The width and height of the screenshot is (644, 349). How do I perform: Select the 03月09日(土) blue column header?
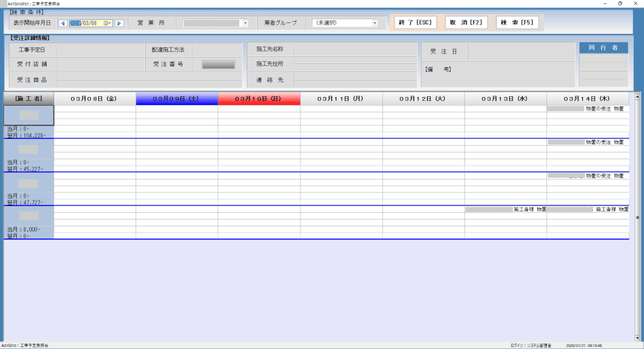click(176, 99)
